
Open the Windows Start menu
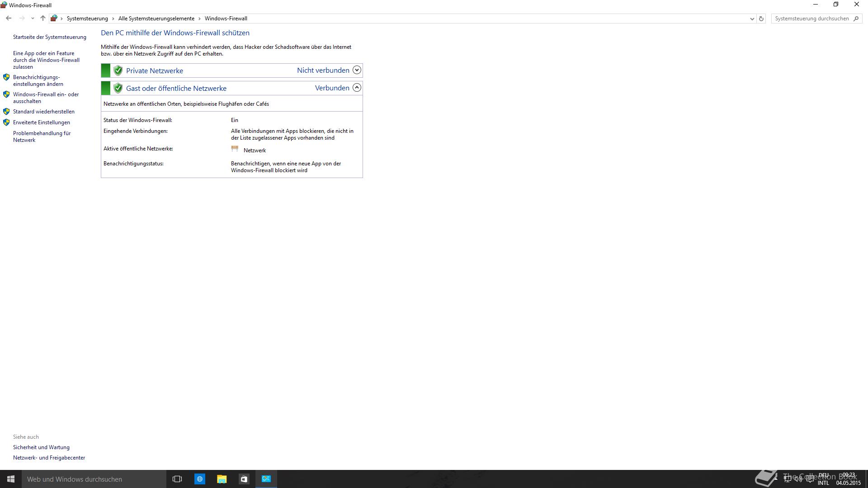[x=11, y=479]
